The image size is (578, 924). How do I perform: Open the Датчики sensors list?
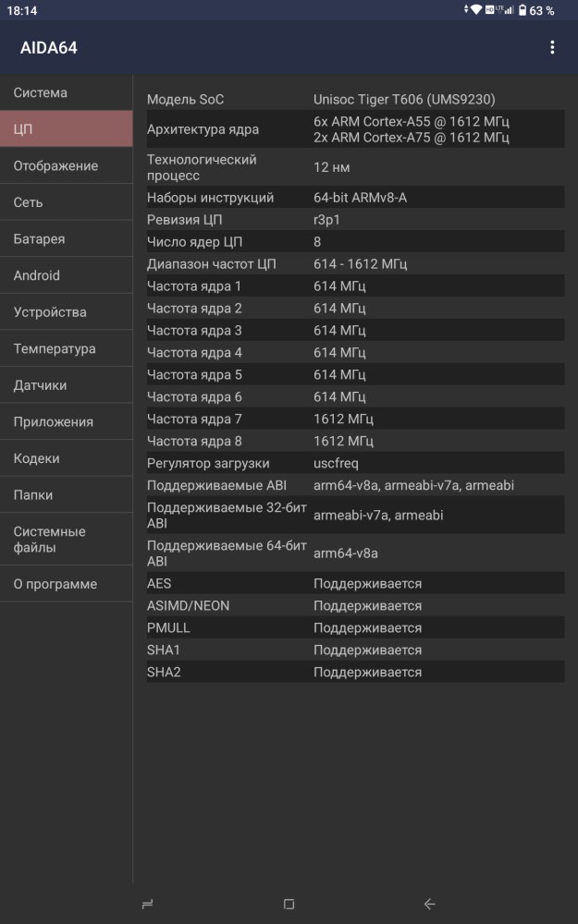click(x=67, y=385)
